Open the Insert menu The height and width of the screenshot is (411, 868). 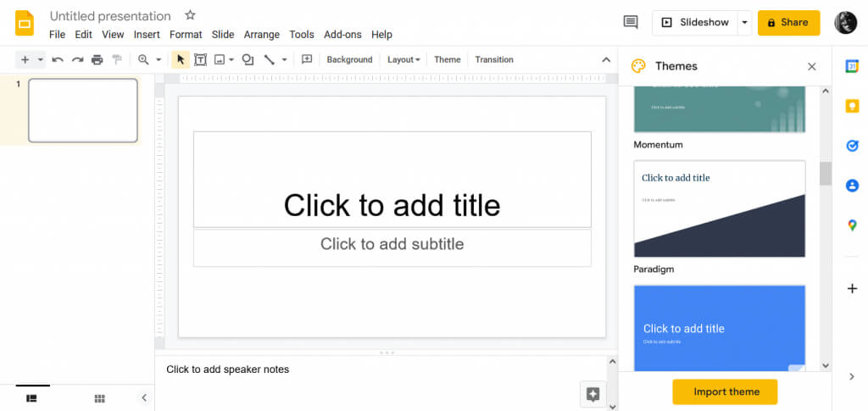click(x=147, y=35)
